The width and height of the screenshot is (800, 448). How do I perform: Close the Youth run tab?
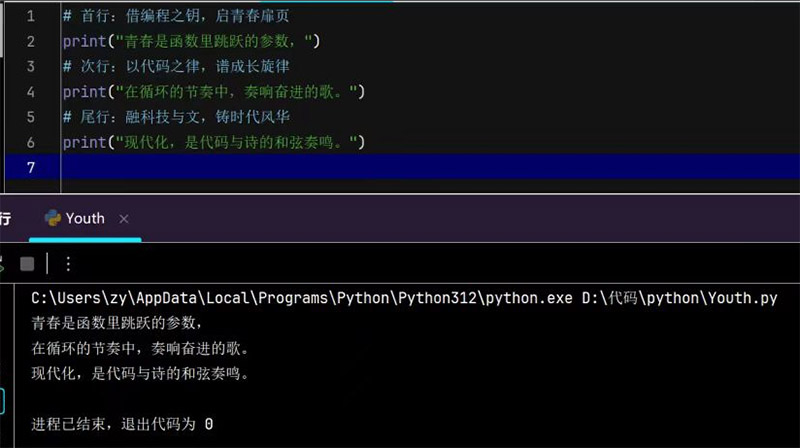[124, 219]
